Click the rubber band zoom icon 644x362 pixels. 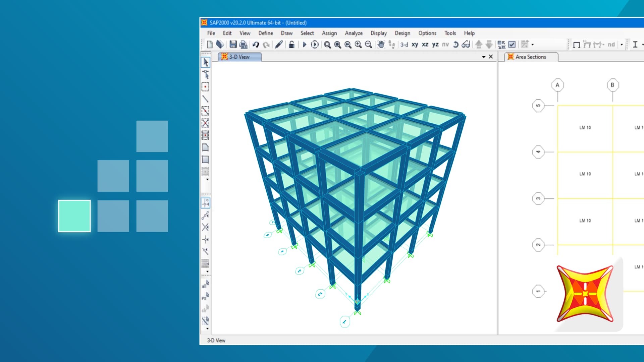point(327,45)
